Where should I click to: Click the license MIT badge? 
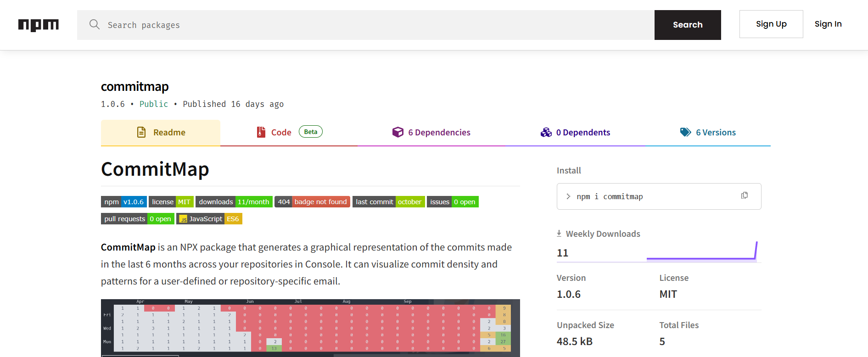click(171, 202)
